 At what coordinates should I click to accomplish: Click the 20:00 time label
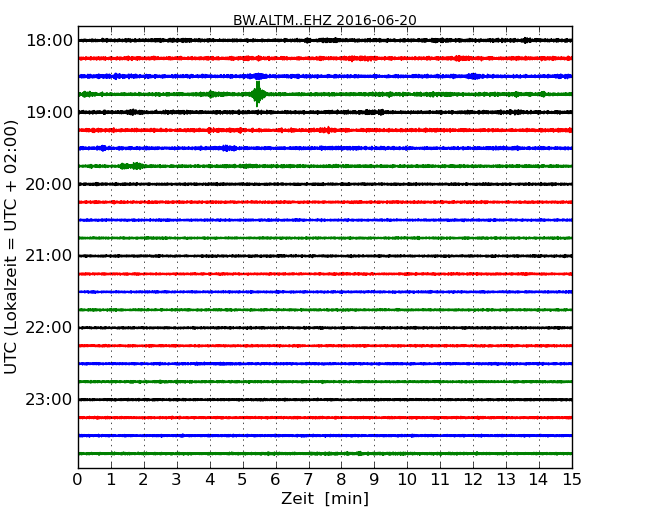click(x=49, y=184)
